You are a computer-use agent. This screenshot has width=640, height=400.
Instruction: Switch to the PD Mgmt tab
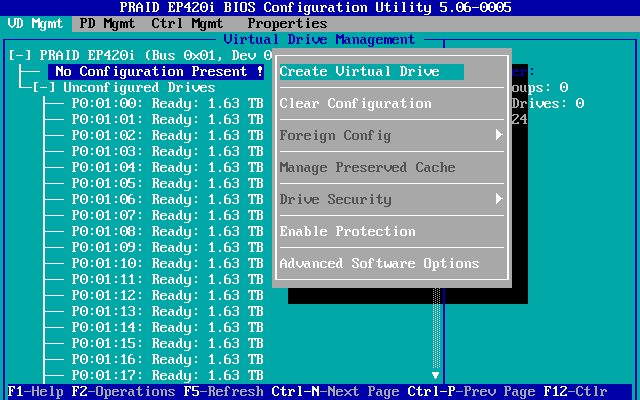pyautogui.click(x=107, y=23)
